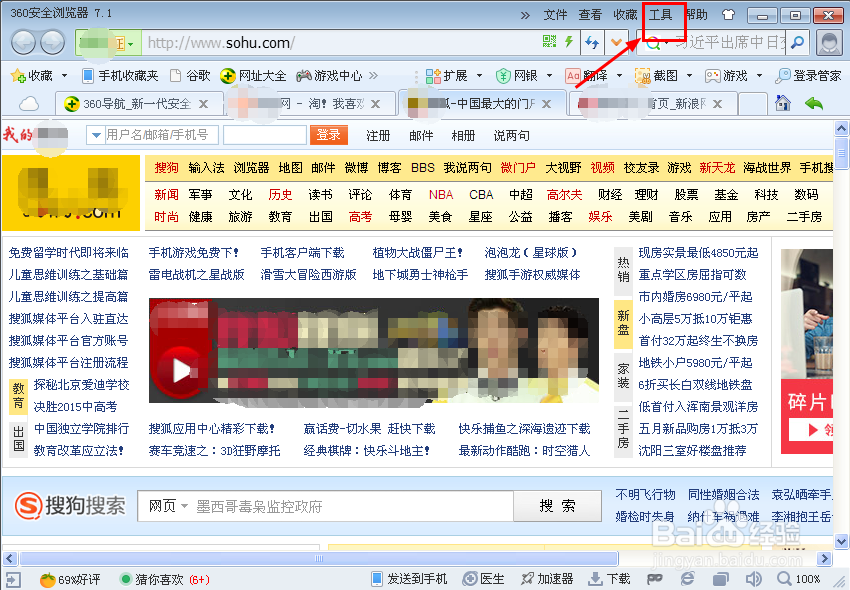This screenshot has width=850, height=590.
Task: Open a new blank tab button
Action: click(752, 104)
